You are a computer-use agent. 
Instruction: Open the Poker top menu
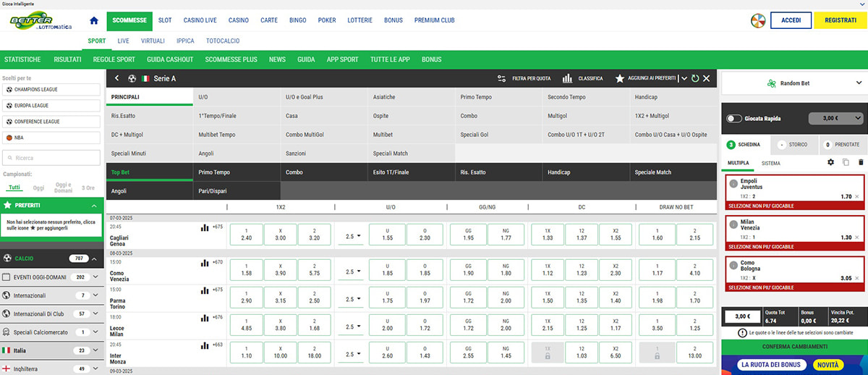(327, 20)
